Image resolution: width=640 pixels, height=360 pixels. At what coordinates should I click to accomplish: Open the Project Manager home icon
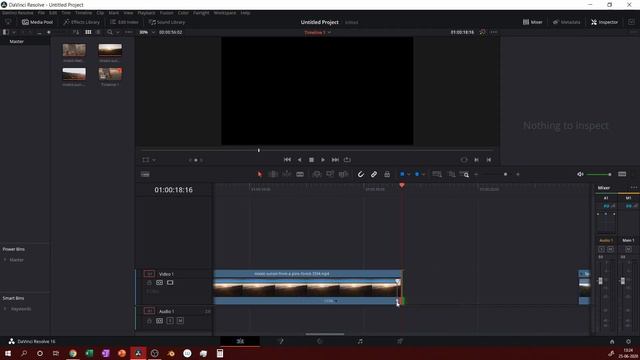pos(612,342)
